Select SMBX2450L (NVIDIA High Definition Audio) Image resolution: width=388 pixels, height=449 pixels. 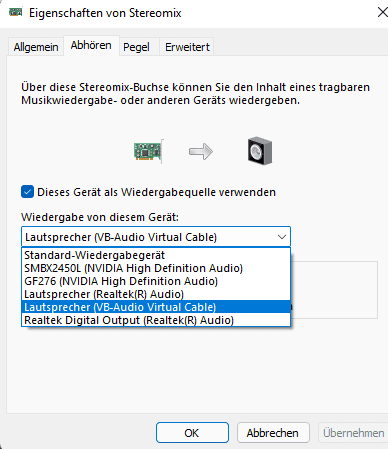point(156,268)
